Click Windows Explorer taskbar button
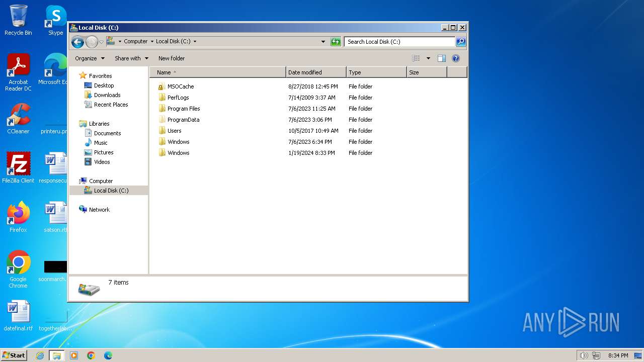The height and width of the screenshot is (362, 644). (57, 355)
